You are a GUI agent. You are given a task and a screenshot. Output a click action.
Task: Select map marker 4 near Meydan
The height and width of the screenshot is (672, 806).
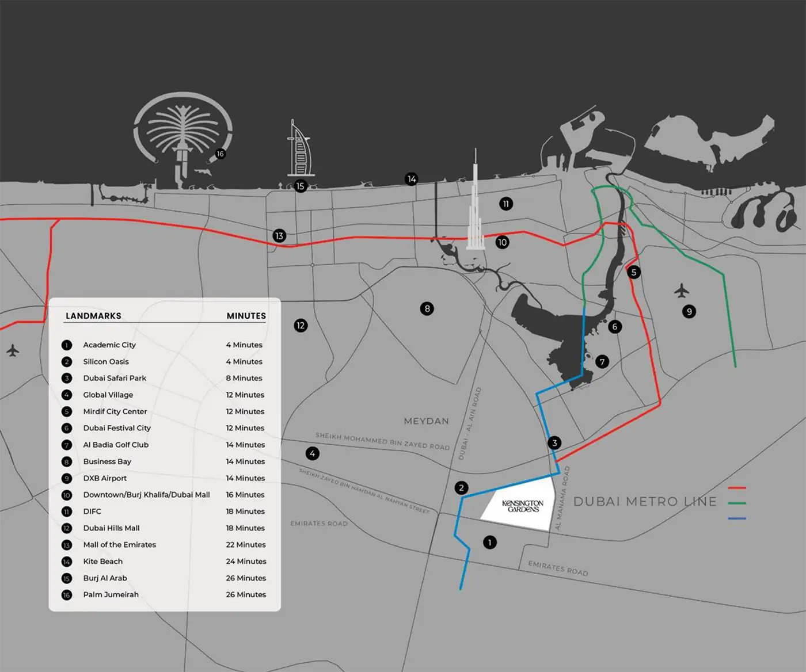[x=312, y=453]
